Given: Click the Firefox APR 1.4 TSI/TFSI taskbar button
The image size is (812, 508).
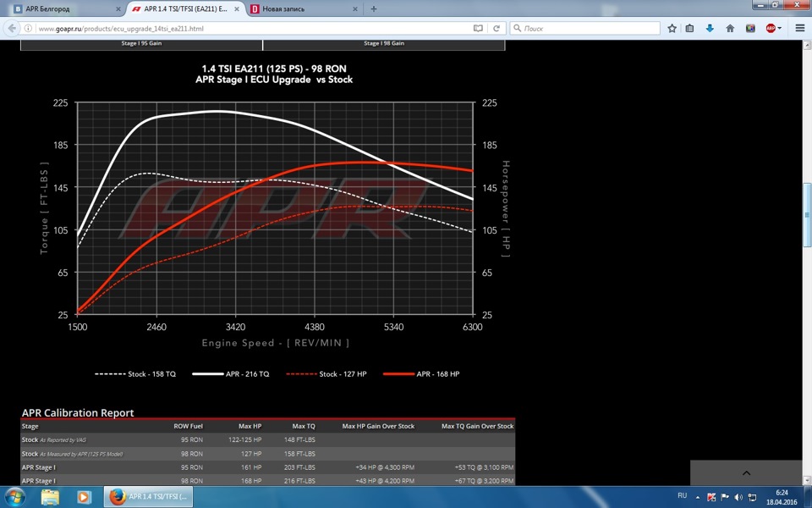Looking at the screenshot, I should click(149, 497).
